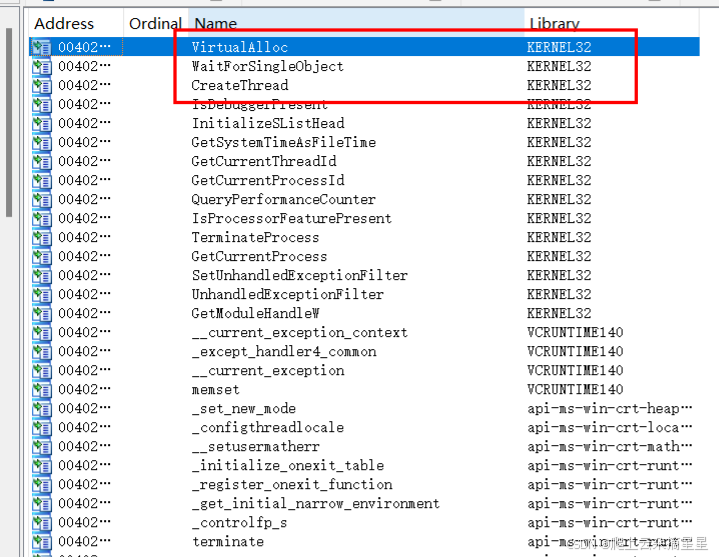Select the InitializeSListHead import name
The height and width of the screenshot is (557, 719).
268,123
